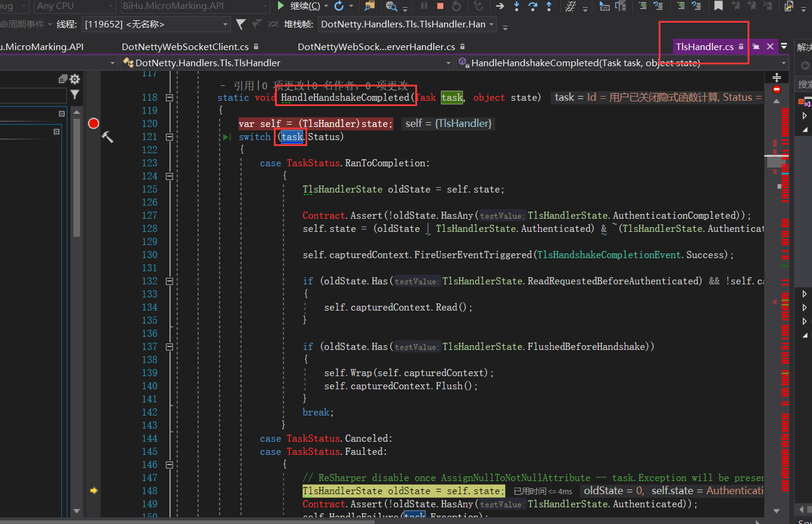Toggle the breakpoint red dot beside line 119

93,123
